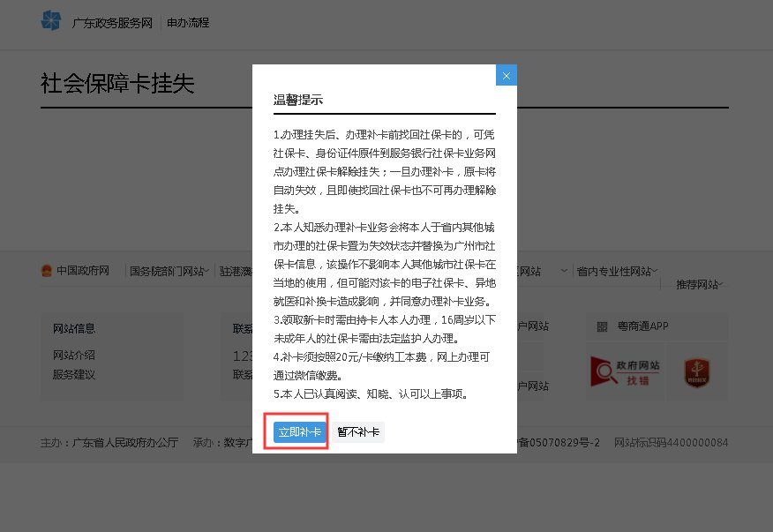This screenshot has height=532, width=773.
Task: Open the 网站介绍 link
Action: tap(74, 355)
